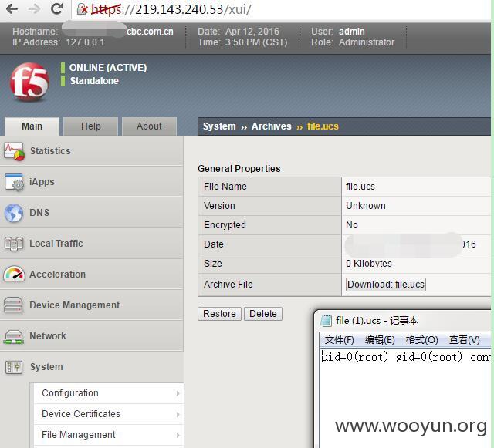Click the General Properties heading
Image resolution: width=494 pixels, height=448 pixels.
coord(239,168)
